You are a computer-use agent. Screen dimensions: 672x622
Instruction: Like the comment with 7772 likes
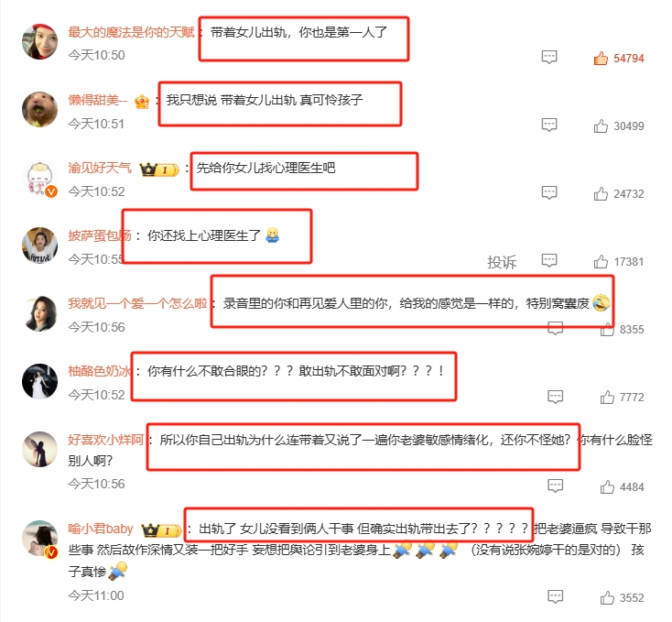pos(607,397)
